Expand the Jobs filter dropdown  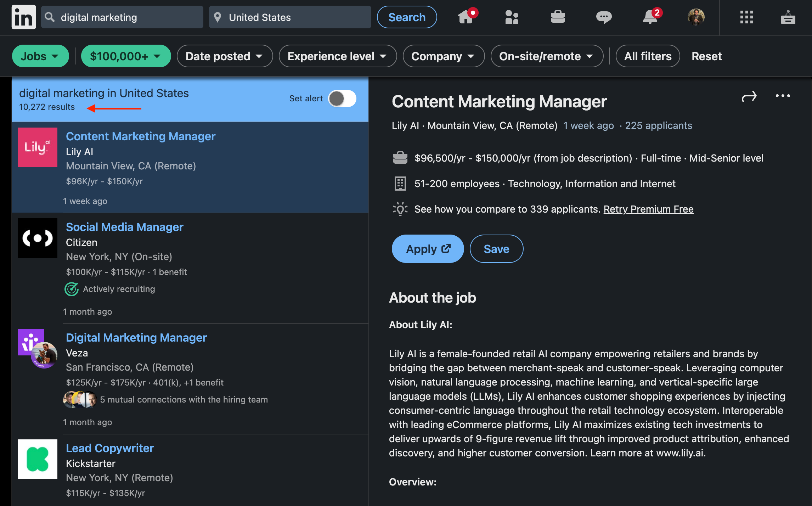click(40, 56)
